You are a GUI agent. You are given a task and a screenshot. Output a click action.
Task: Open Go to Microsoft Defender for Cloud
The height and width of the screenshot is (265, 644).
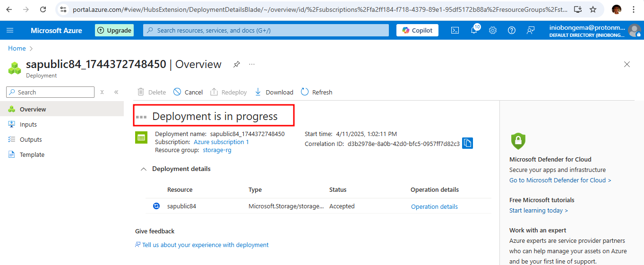[560, 180]
